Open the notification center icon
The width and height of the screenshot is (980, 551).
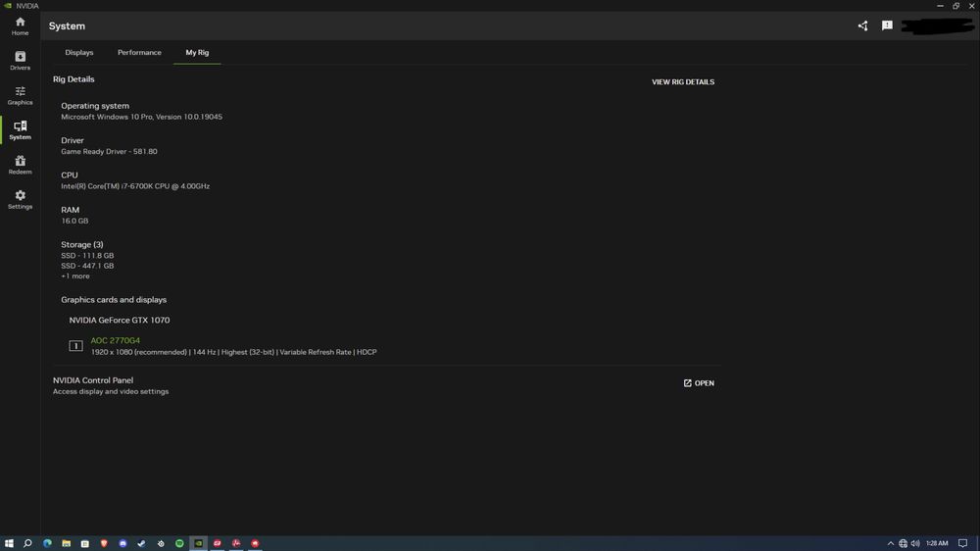[963, 543]
